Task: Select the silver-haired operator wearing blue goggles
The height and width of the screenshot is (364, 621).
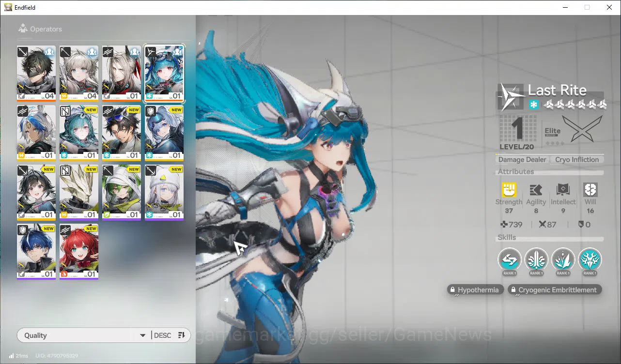Action: click(x=164, y=133)
